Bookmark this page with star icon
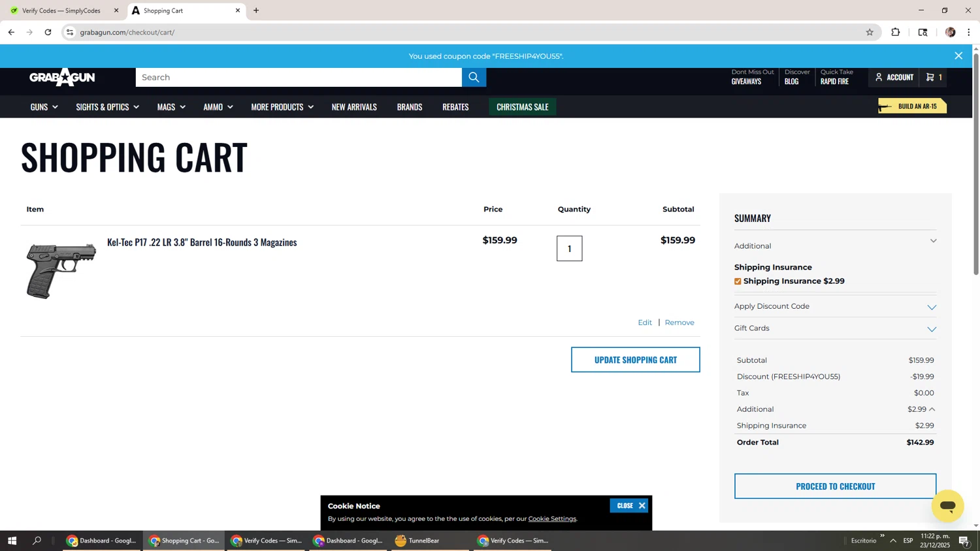This screenshot has width=980, height=551. (x=870, y=32)
